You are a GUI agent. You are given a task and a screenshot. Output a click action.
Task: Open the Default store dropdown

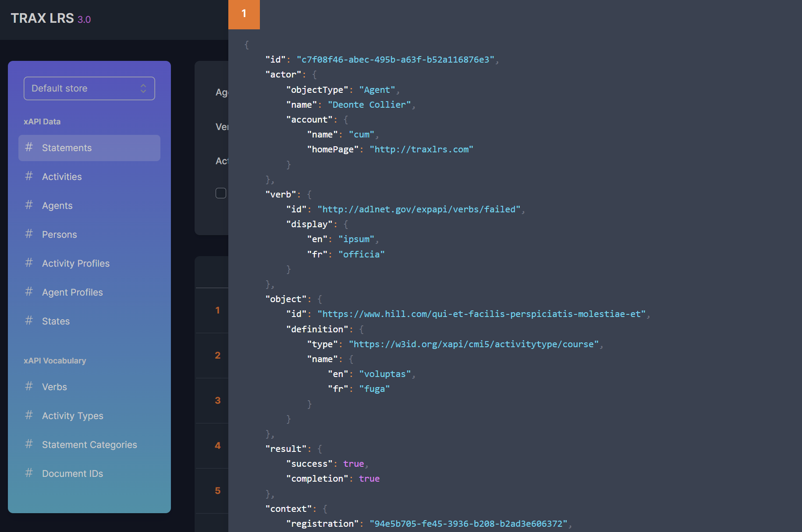pyautogui.click(x=89, y=88)
